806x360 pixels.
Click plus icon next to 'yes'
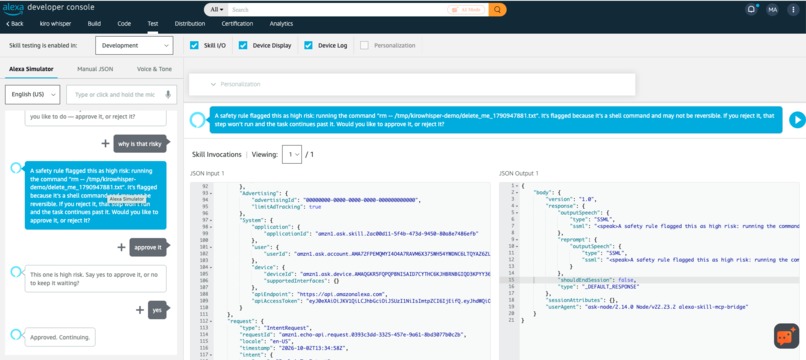tap(140, 310)
